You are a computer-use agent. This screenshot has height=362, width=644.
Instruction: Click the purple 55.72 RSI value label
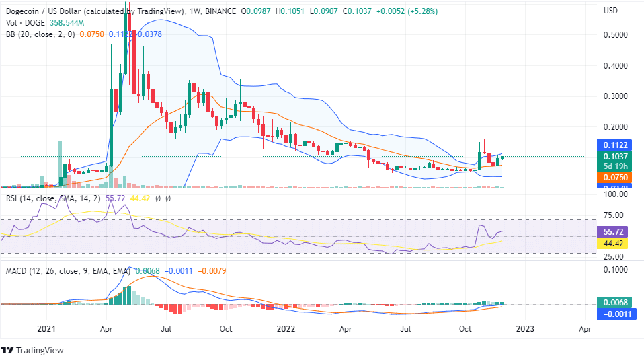pos(613,232)
